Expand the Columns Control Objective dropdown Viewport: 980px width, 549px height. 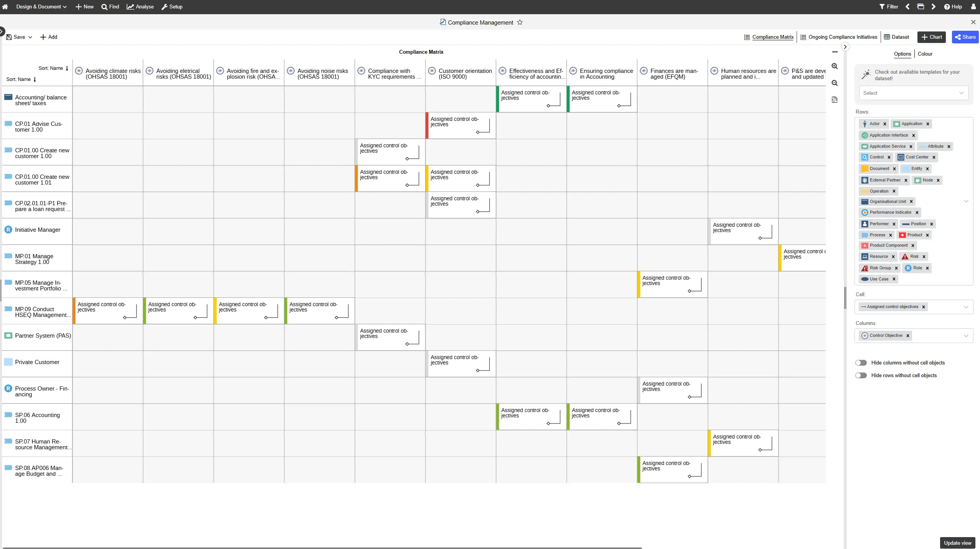(966, 336)
